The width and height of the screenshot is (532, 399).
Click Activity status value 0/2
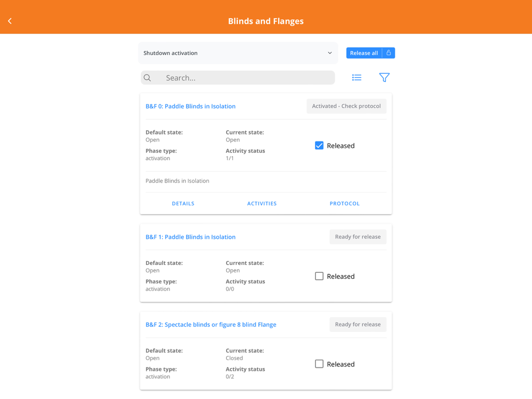(x=230, y=377)
